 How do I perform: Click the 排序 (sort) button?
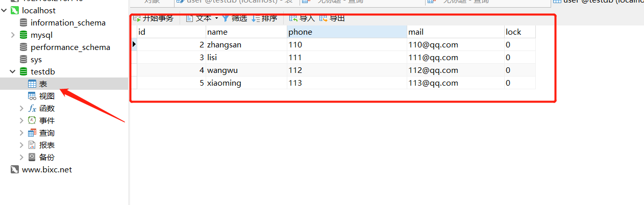pos(264,18)
